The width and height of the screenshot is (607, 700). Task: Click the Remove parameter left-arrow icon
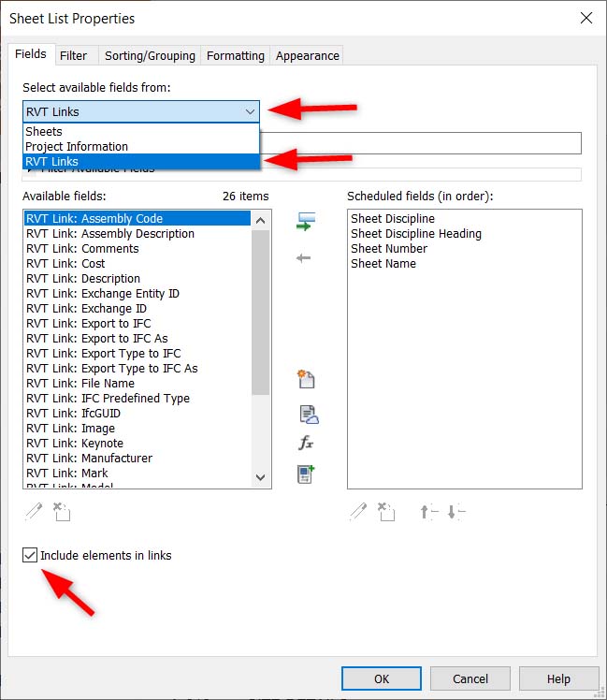tap(303, 257)
